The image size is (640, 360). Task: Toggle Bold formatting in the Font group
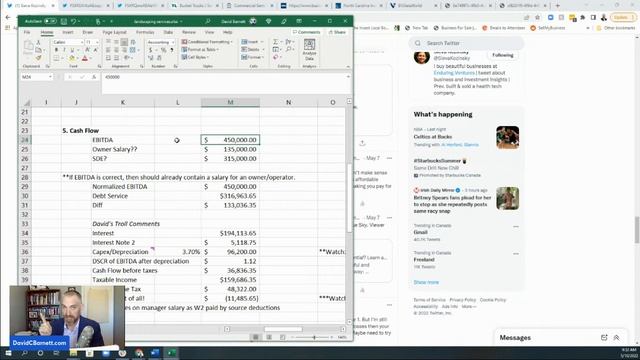(x=56, y=50)
